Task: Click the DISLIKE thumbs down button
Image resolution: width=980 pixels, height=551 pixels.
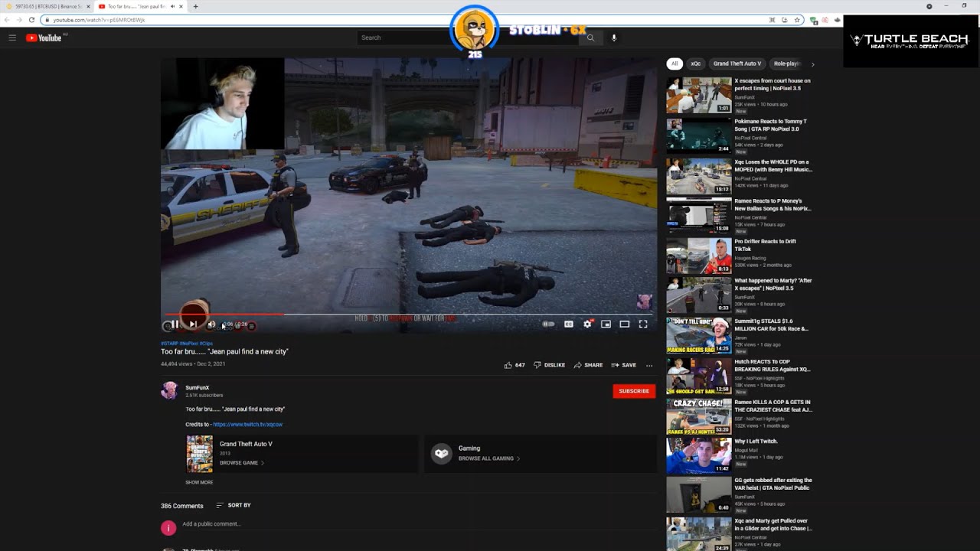Action: [x=549, y=365]
